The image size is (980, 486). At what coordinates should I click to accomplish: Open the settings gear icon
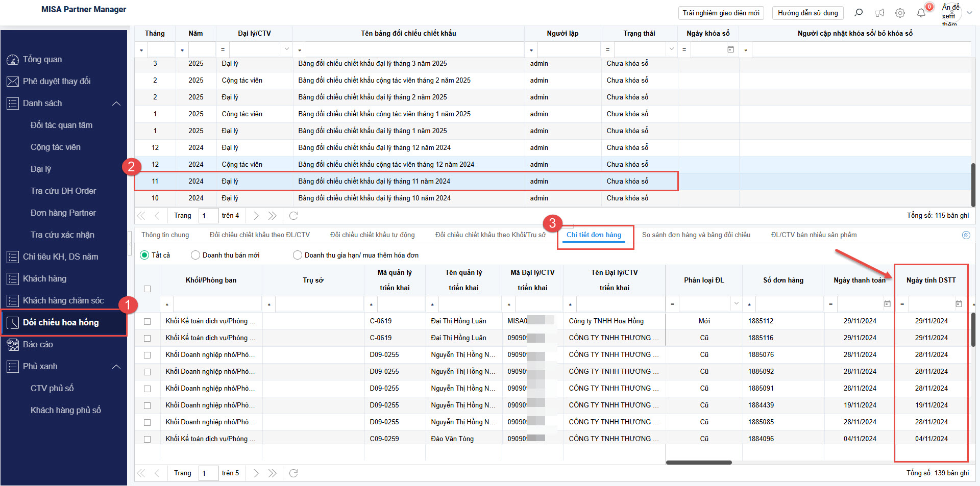point(900,13)
